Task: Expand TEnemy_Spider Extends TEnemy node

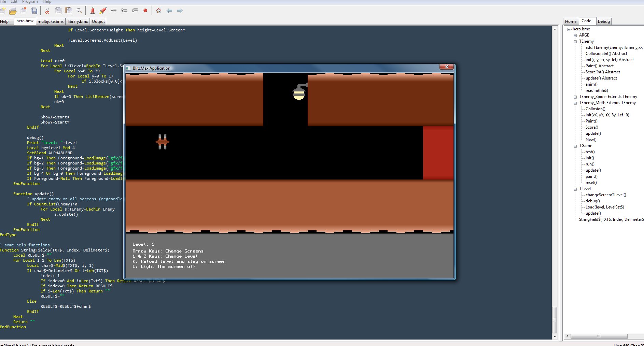Action: tap(575, 97)
